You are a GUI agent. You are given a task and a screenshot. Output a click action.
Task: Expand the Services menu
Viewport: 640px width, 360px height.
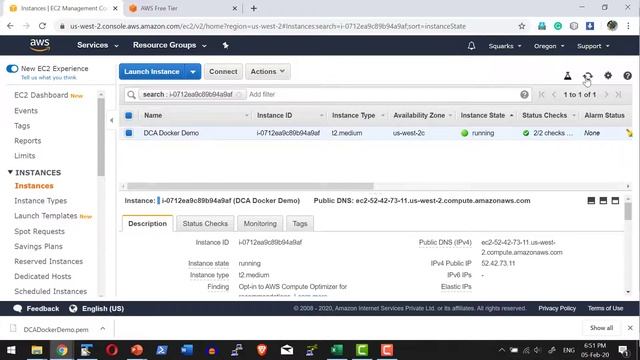(98, 45)
